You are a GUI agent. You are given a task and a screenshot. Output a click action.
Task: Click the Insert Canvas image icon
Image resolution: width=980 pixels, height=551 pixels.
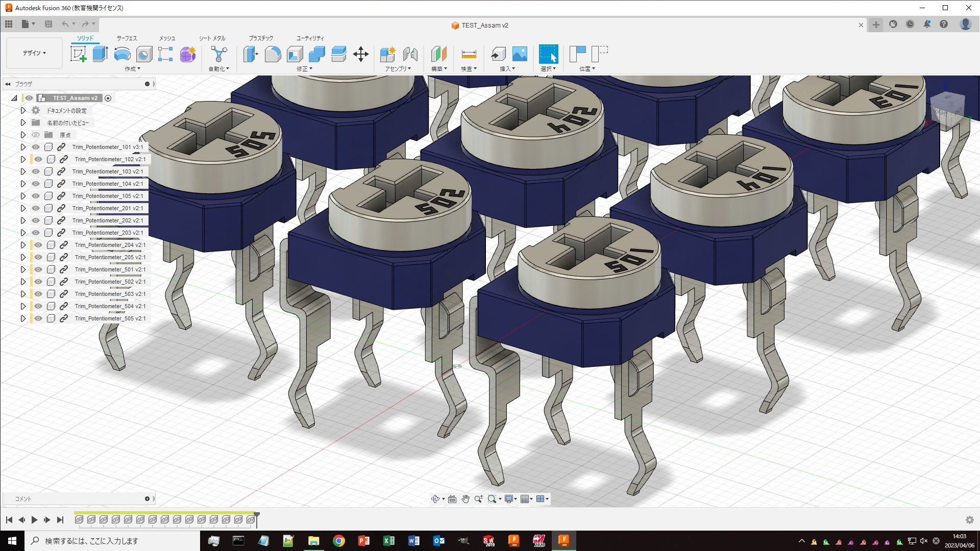click(x=520, y=54)
